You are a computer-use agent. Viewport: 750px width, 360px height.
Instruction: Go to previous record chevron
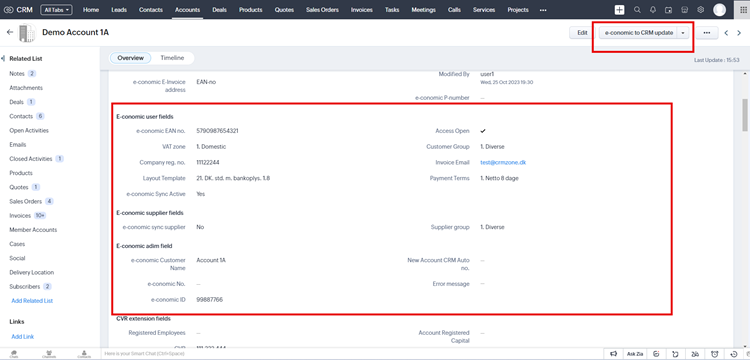point(726,33)
